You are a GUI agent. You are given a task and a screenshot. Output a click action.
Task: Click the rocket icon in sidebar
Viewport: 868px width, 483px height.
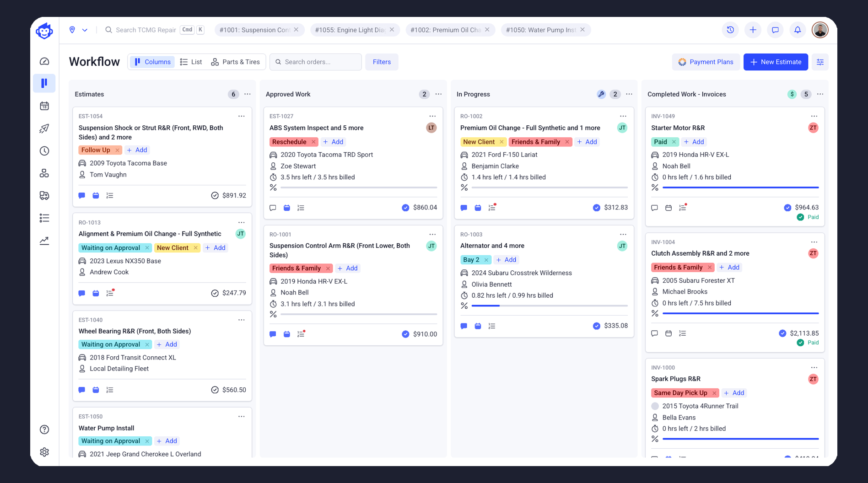click(44, 129)
